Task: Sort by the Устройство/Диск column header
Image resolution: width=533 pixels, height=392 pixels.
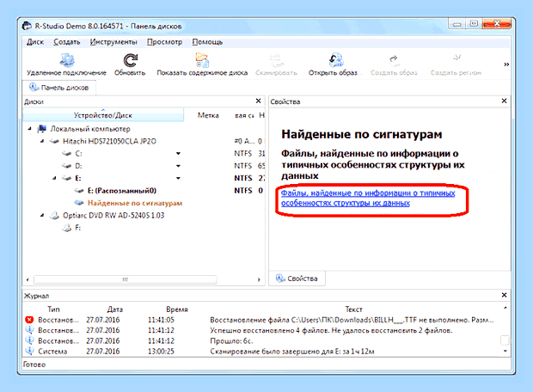Action: [x=103, y=115]
